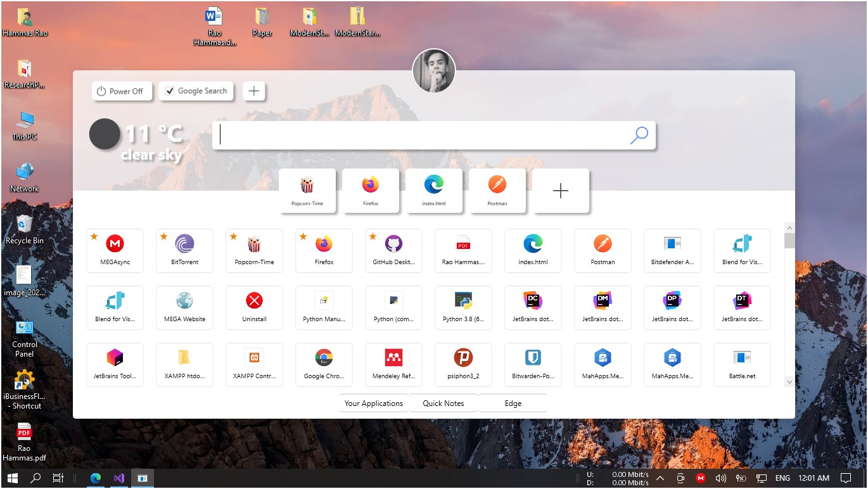
Task: Open pinned index.html shortcut above the grid
Action: point(434,191)
